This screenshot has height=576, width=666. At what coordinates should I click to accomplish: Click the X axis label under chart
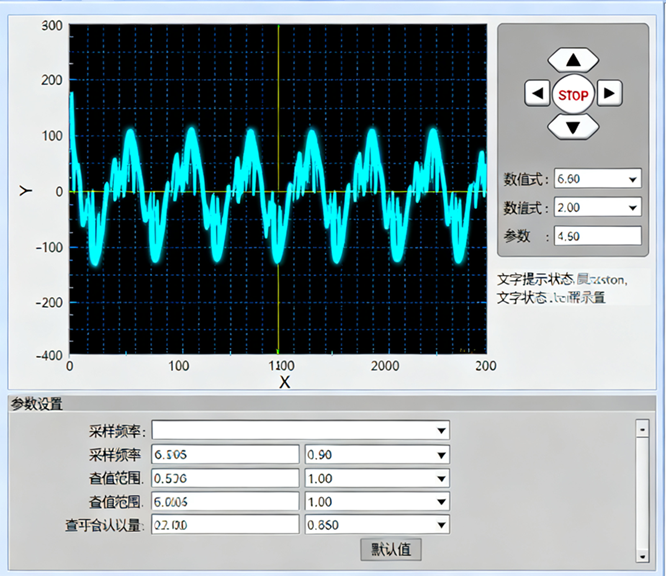(x=285, y=382)
